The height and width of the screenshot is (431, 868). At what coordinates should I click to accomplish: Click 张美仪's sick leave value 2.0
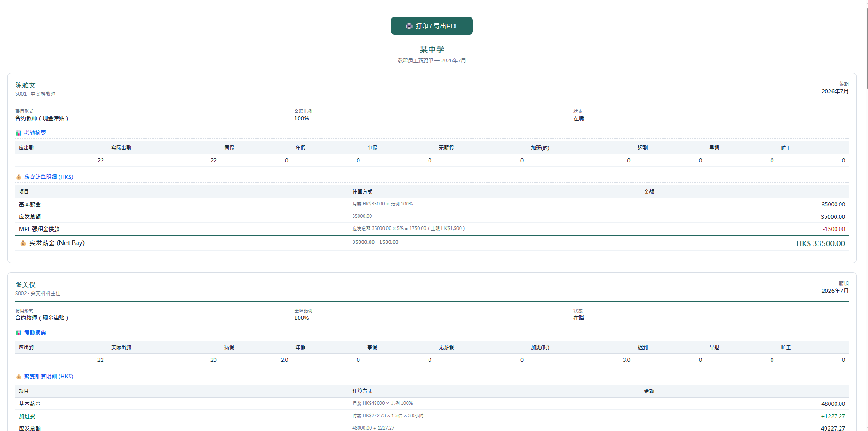284,360
